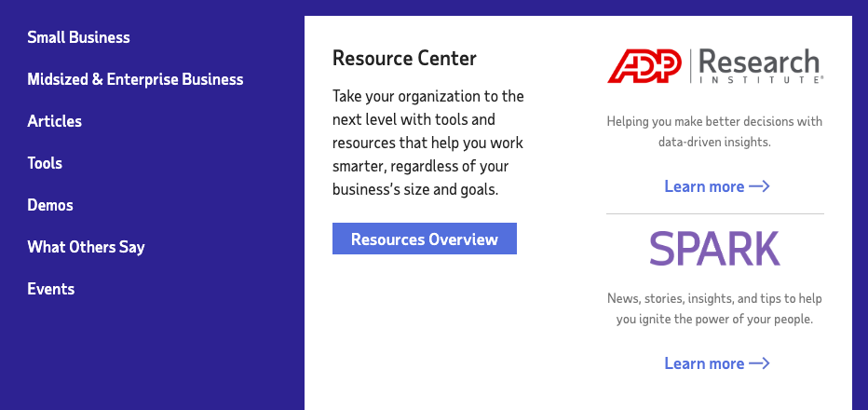Click the SPARK news and stories description

[714, 308]
